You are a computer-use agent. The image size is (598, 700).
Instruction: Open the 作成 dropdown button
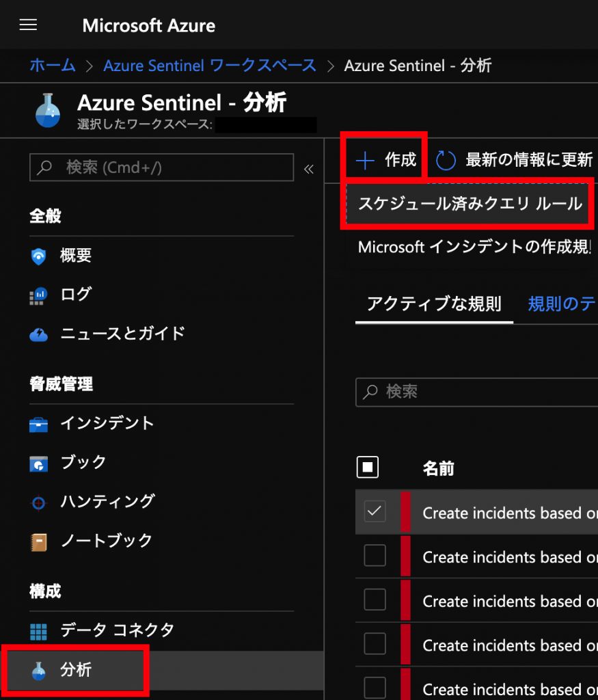(x=386, y=160)
